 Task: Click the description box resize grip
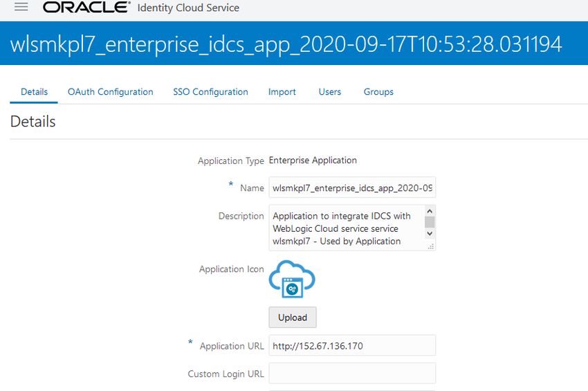tap(430, 246)
